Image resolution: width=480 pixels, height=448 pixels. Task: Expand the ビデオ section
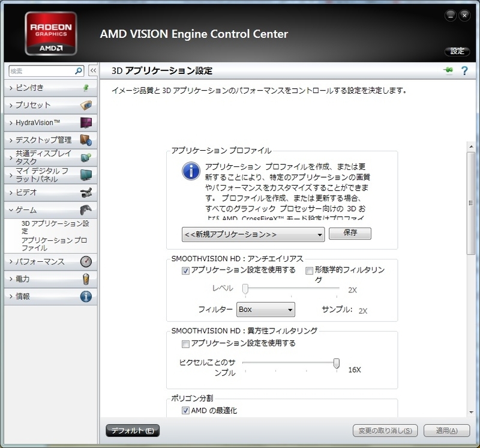[50, 192]
